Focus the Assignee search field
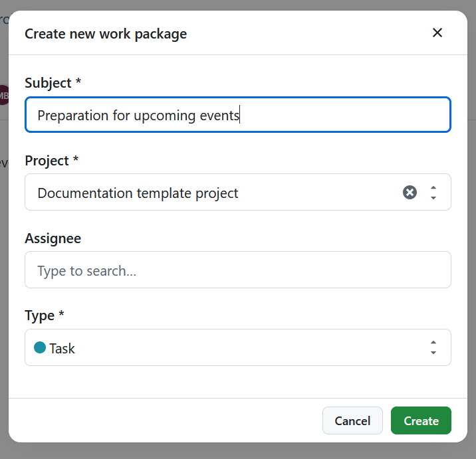The height and width of the screenshot is (459, 476). [x=238, y=270]
